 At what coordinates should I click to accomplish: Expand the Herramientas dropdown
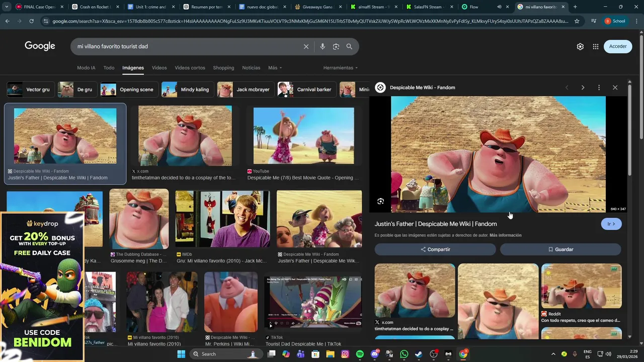coord(341,68)
